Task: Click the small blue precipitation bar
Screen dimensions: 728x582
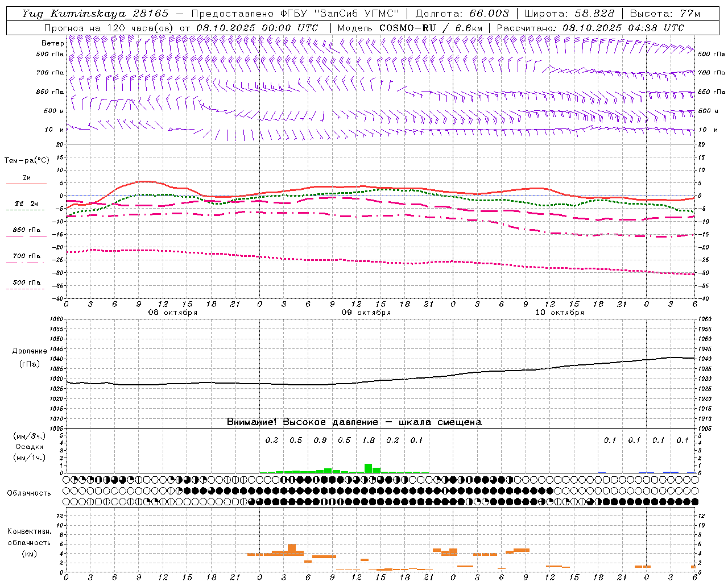Action: click(x=671, y=472)
